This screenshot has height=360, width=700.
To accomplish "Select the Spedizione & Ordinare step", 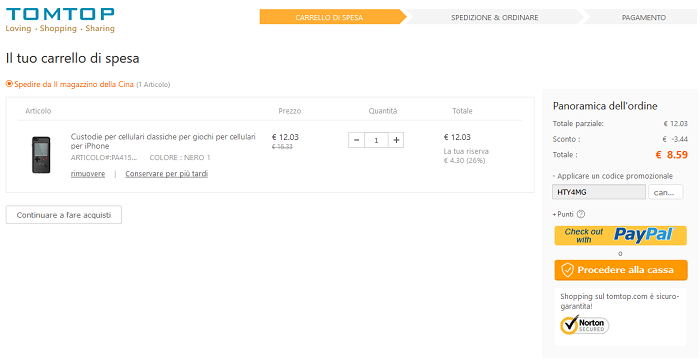I will [495, 17].
